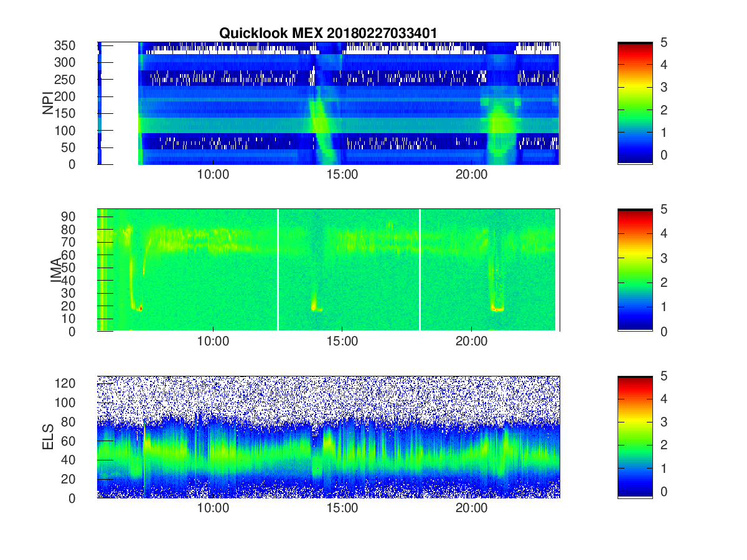Viewport: 747px width, 560px height.
Task: Click the IMA spectrogram plot area
Action: coord(328,270)
